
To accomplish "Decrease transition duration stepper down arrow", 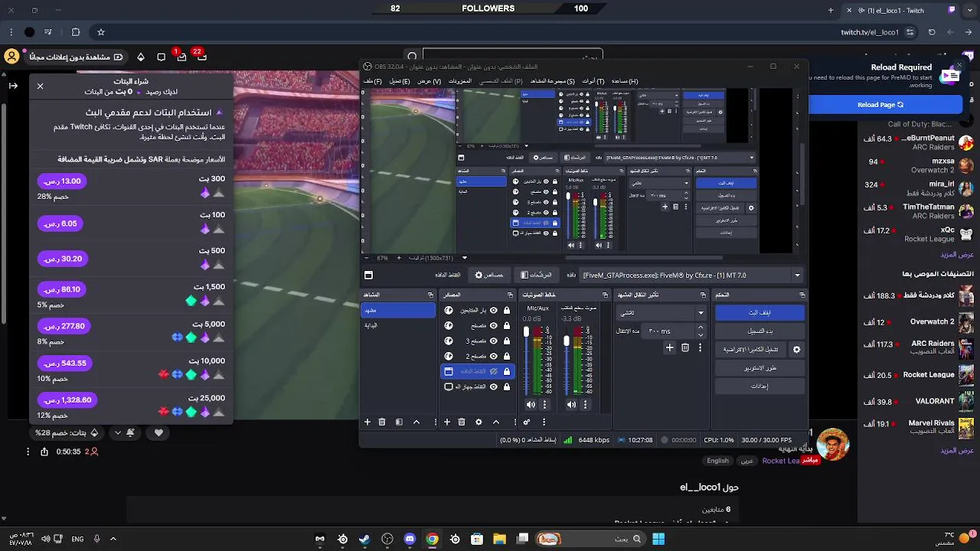I will pos(701,335).
